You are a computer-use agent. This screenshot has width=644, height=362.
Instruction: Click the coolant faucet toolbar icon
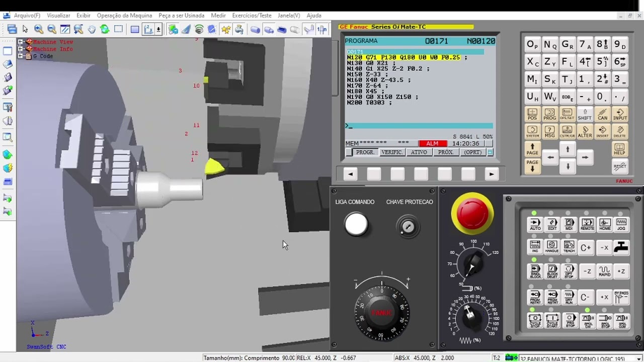click(x=239, y=30)
